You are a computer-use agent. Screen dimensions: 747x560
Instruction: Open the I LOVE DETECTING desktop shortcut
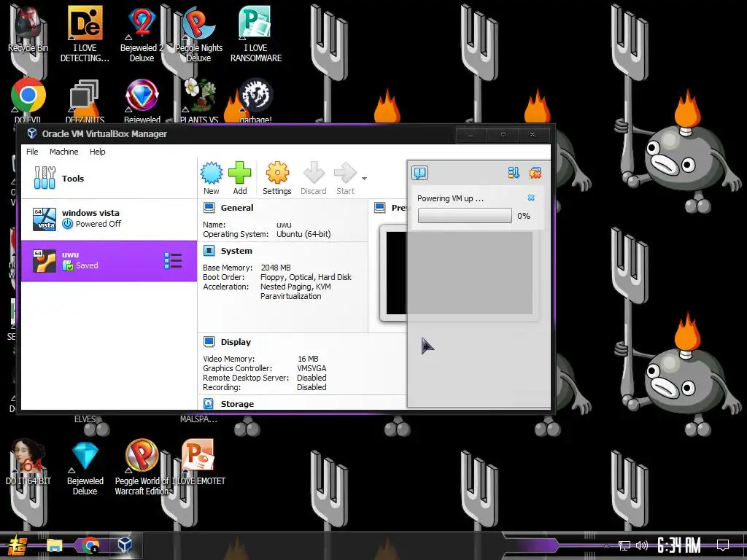pos(85,34)
